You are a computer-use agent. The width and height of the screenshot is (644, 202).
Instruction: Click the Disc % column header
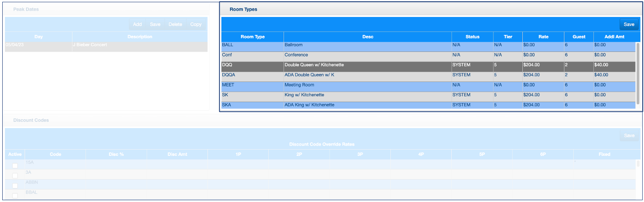point(116,154)
